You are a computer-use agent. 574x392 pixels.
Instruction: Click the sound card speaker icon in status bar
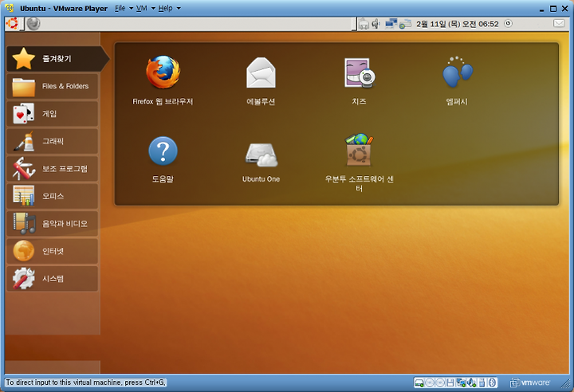[x=471, y=383]
